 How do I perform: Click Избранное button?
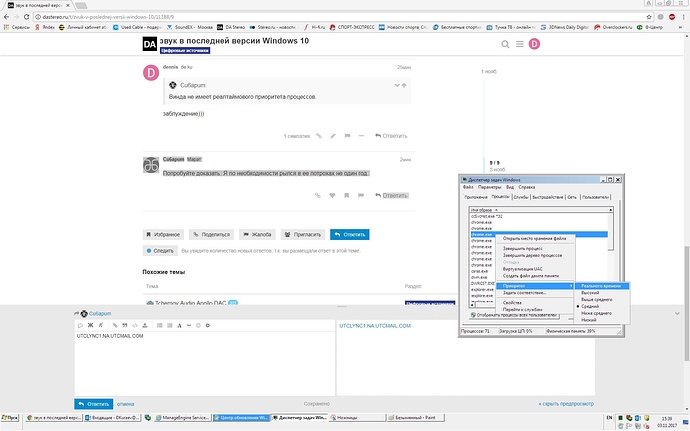pos(163,235)
